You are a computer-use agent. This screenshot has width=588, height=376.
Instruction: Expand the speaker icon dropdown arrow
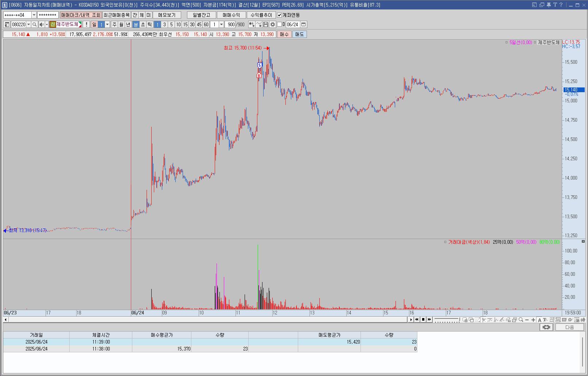47,24
